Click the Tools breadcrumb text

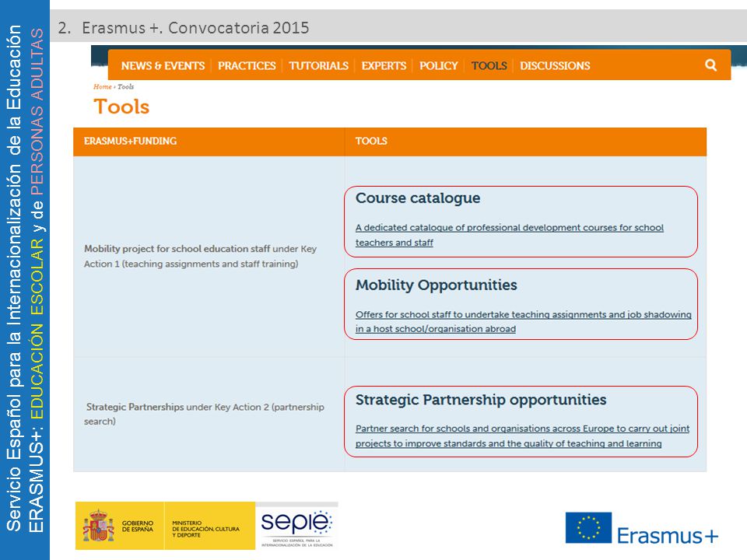click(126, 86)
